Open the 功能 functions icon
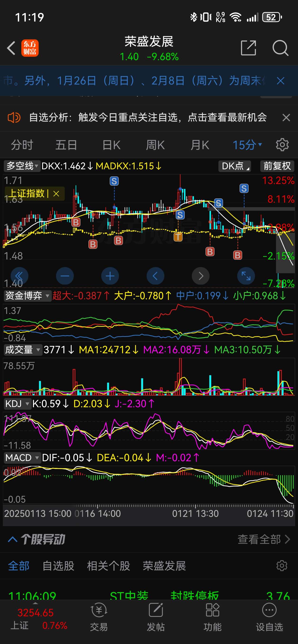The image size is (298, 644). coord(213,617)
